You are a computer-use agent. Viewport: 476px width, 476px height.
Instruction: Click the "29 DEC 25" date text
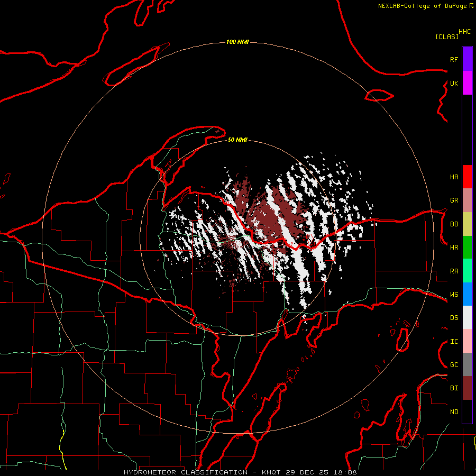307,472
